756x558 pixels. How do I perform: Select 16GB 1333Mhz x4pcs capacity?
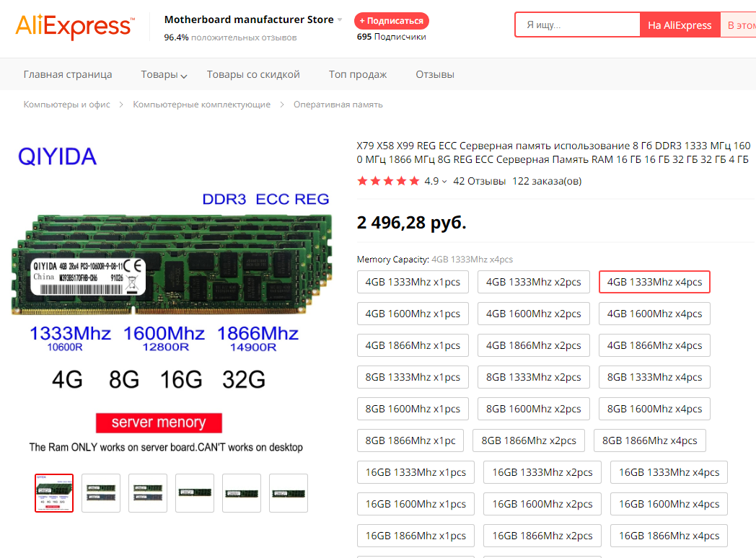pos(669,472)
